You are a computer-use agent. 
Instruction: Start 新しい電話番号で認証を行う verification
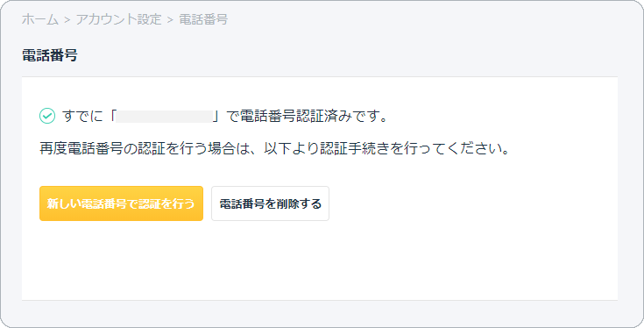pos(121,203)
